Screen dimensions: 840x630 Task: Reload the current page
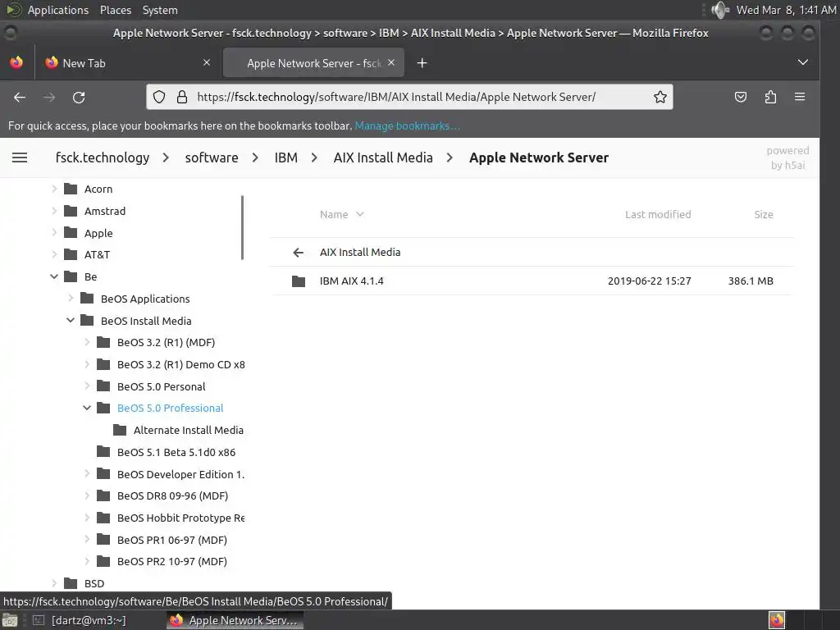[79, 97]
